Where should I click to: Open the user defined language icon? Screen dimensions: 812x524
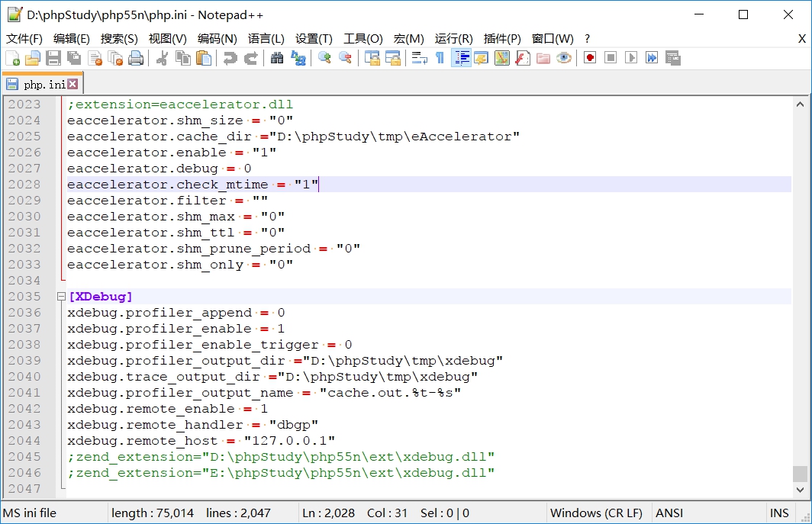coord(481,58)
